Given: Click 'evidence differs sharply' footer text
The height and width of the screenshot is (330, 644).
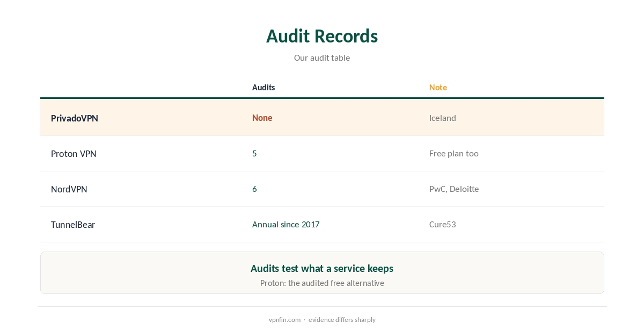Looking at the screenshot, I should [x=342, y=319].
